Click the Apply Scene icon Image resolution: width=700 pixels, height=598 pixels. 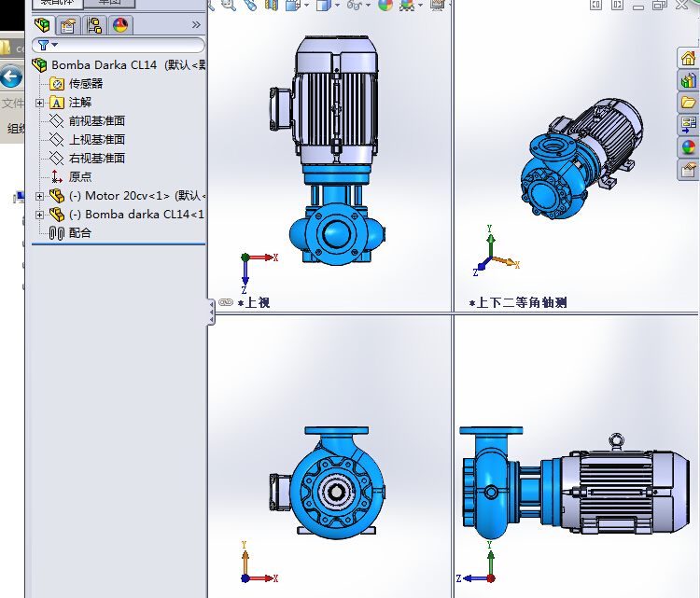click(407, 5)
